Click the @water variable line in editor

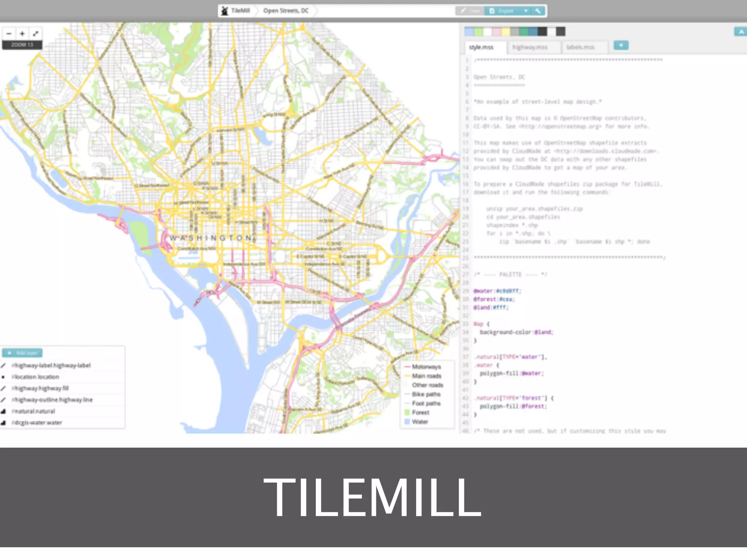[x=498, y=291]
